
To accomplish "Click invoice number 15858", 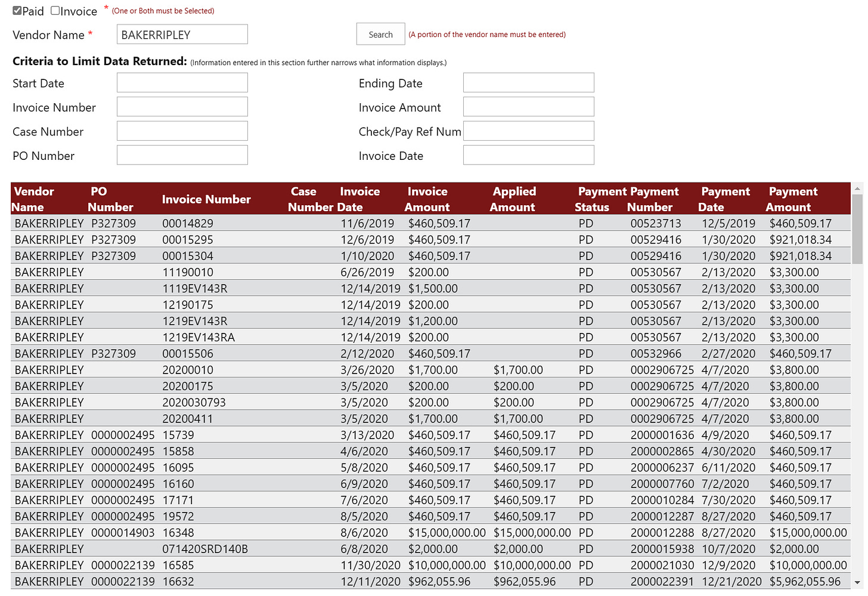I will click(178, 452).
